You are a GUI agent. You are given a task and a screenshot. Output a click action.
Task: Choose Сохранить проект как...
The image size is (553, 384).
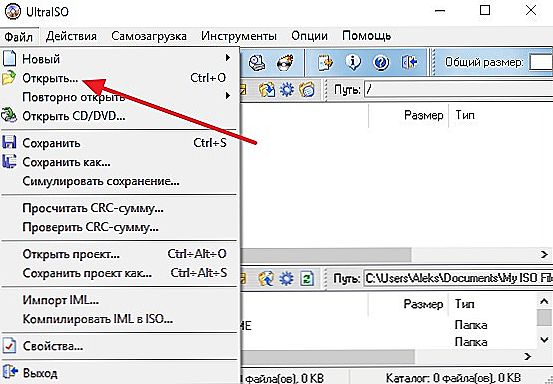click(119, 273)
